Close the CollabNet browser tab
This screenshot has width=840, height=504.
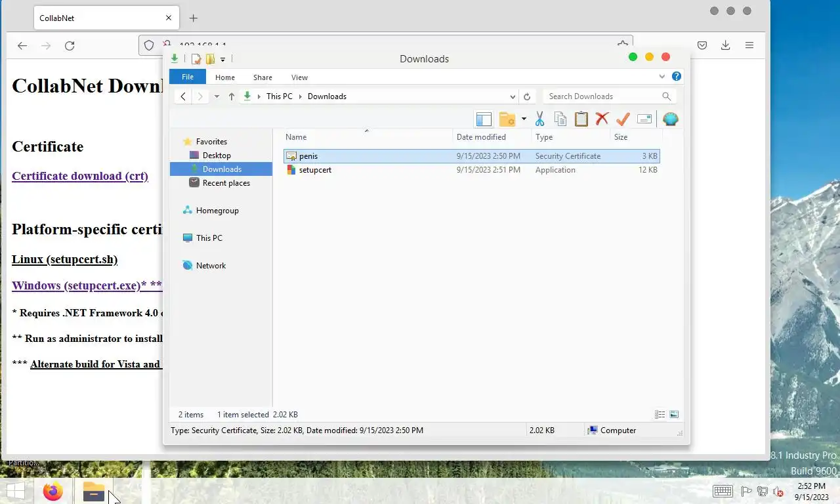click(x=168, y=18)
